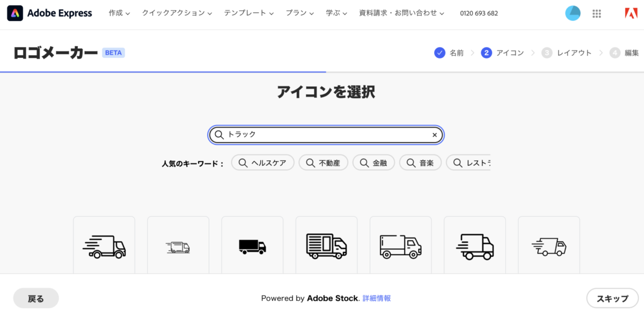Select the solid black truck icon
The width and height of the screenshot is (644, 311).
pyautogui.click(x=252, y=246)
